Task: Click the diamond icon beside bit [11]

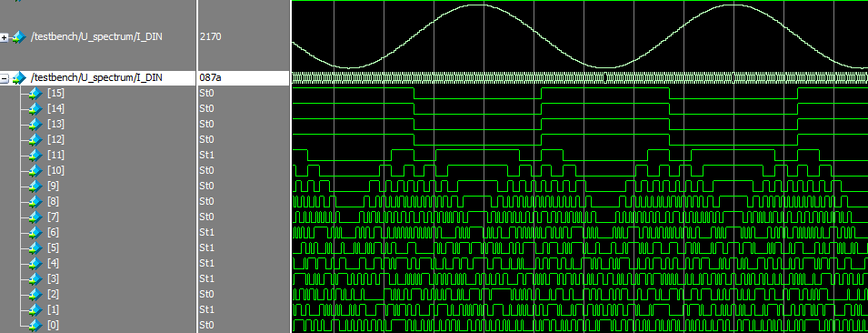Action: [36, 156]
